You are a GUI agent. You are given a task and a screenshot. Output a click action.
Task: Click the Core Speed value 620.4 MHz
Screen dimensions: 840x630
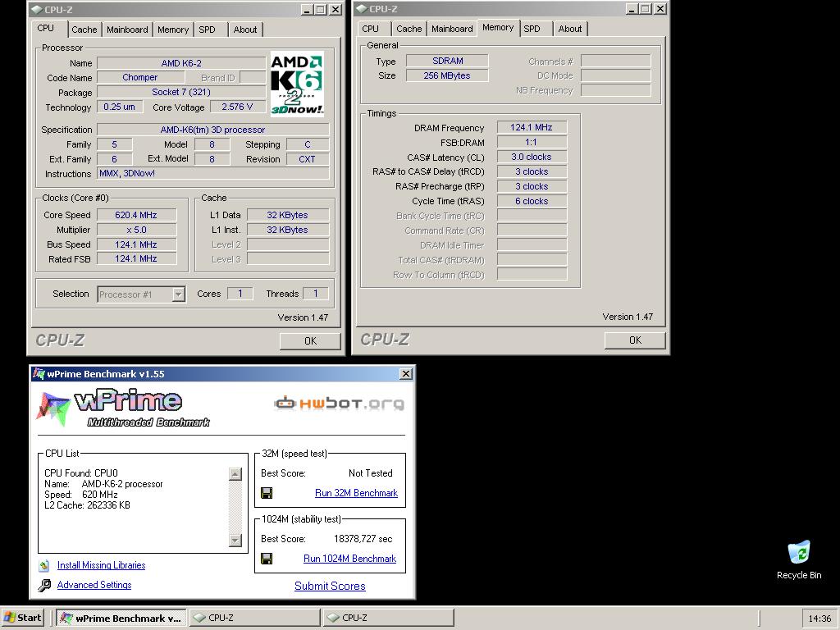pyautogui.click(x=136, y=216)
